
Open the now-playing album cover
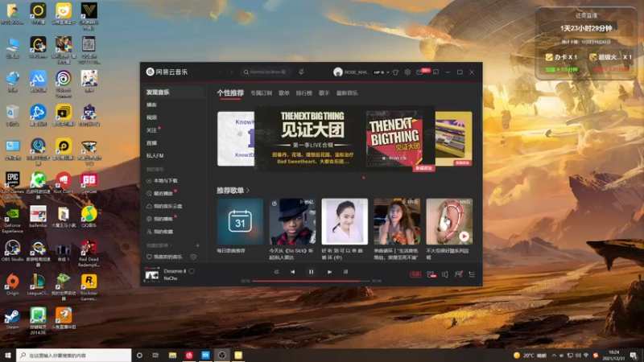tap(151, 274)
